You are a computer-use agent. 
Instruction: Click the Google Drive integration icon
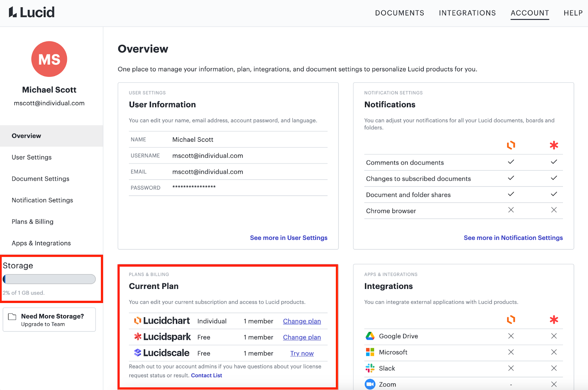click(x=369, y=336)
